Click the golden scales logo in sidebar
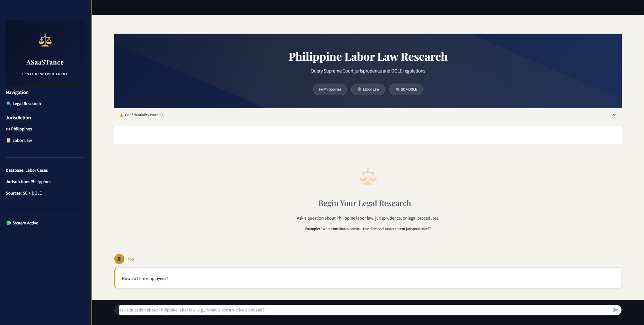Viewport: 644px width, 325px height. pyautogui.click(x=45, y=40)
